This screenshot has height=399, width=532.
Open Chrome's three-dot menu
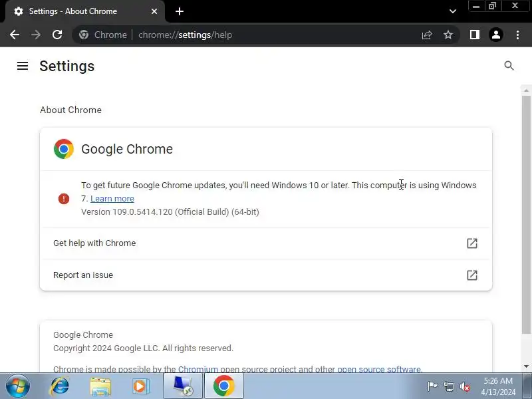(517, 35)
